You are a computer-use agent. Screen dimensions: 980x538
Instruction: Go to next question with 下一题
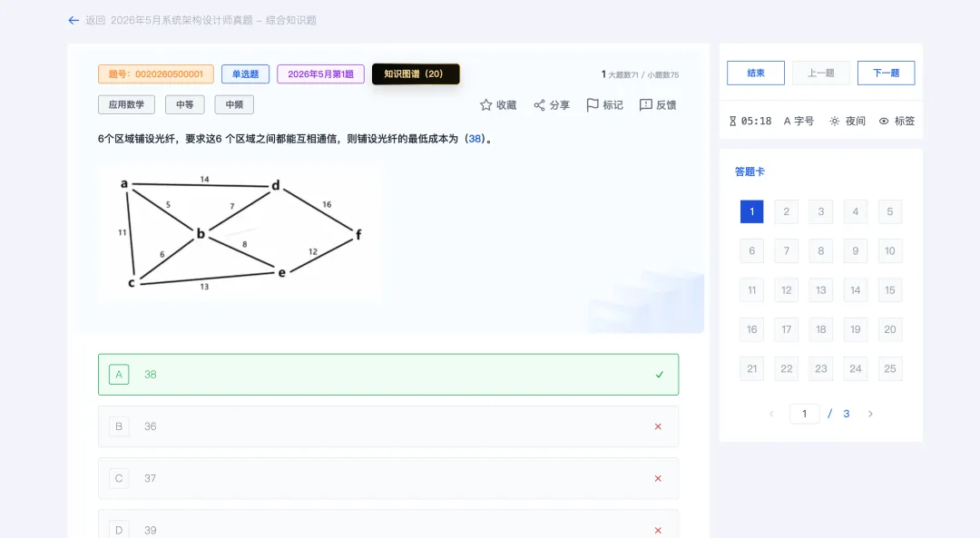click(x=886, y=73)
